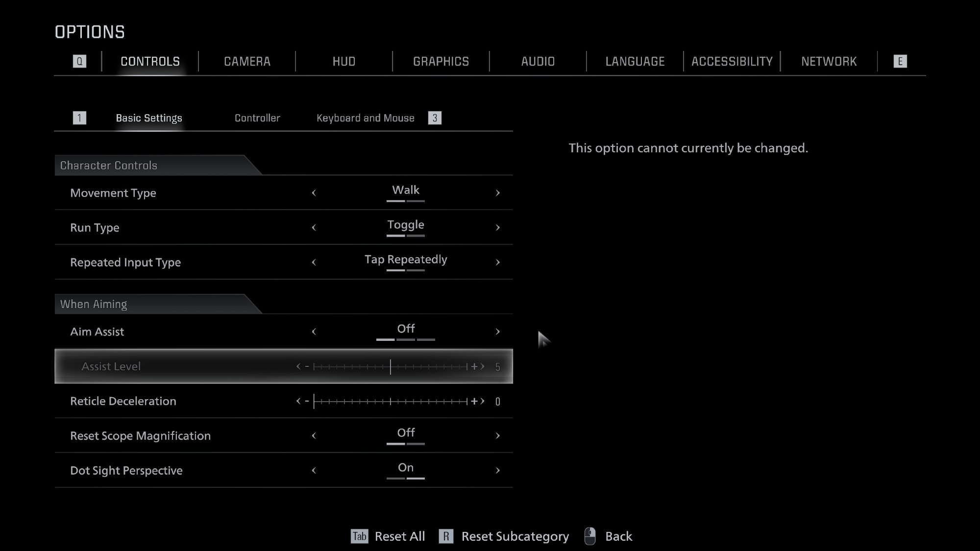Click left arrow for Aim Assist
Image resolution: width=980 pixels, height=551 pixels.
314,332
